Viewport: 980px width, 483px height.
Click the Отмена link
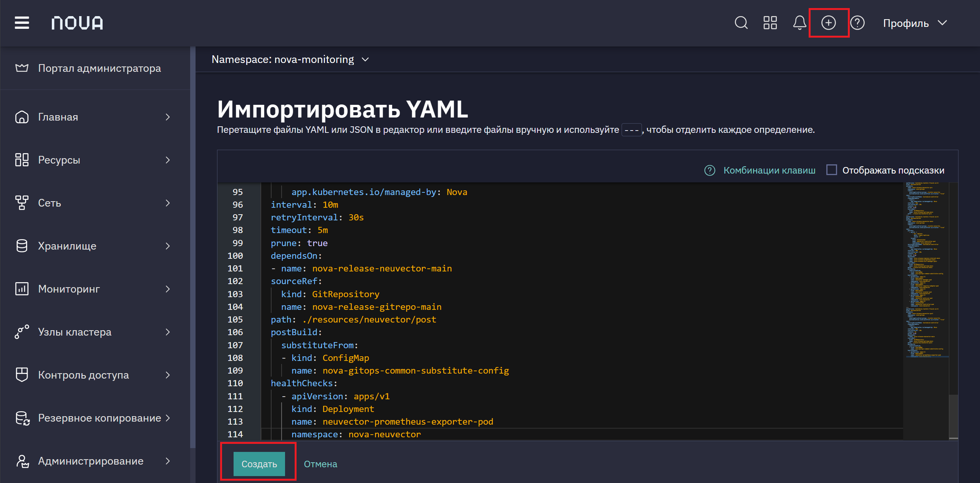point(320,464)
